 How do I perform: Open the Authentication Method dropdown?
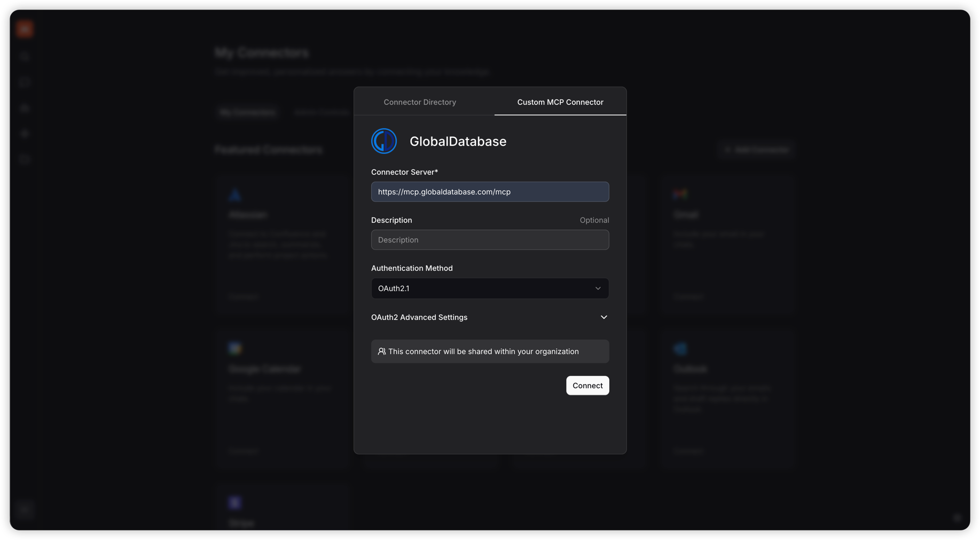coord(490,288)
